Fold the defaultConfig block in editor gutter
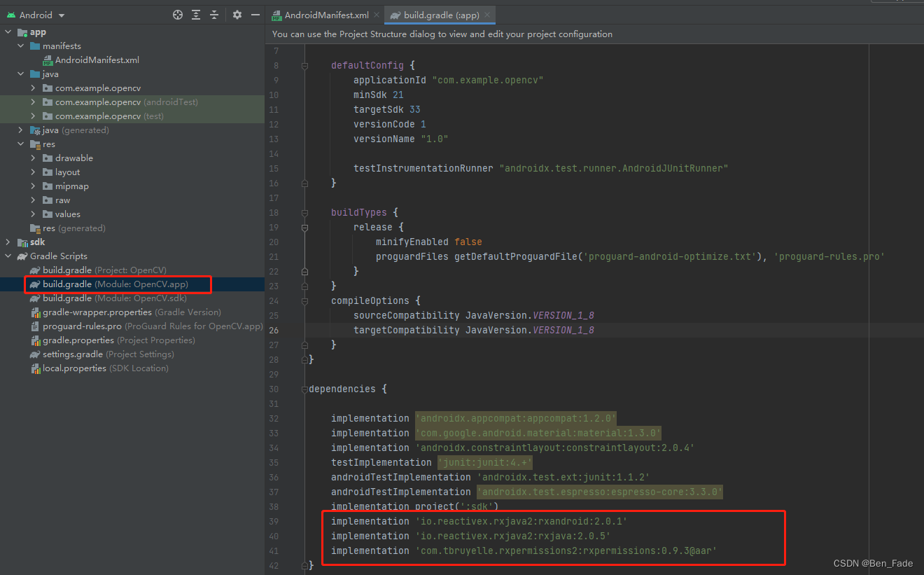The image size is (924, 575). 304,65
